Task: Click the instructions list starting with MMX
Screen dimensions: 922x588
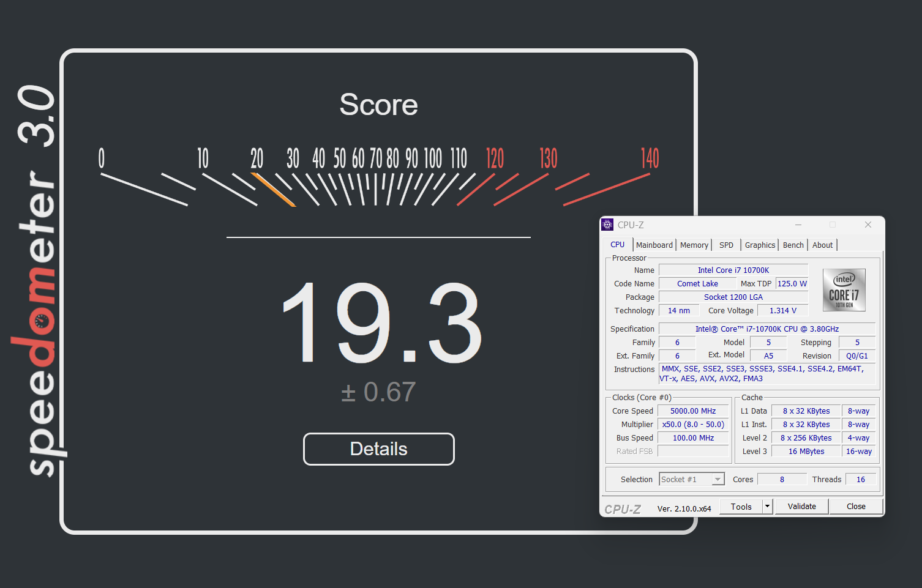Action: (x=767, y=373)
